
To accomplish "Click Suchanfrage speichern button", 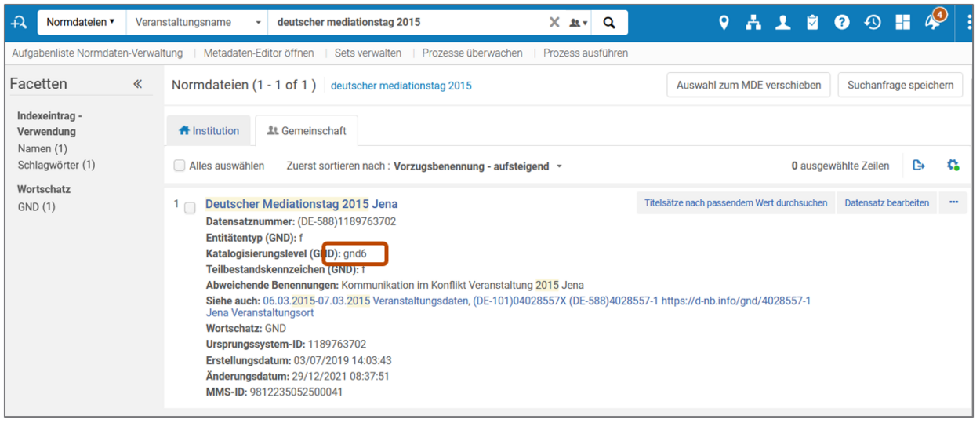I will coord(900,85).
